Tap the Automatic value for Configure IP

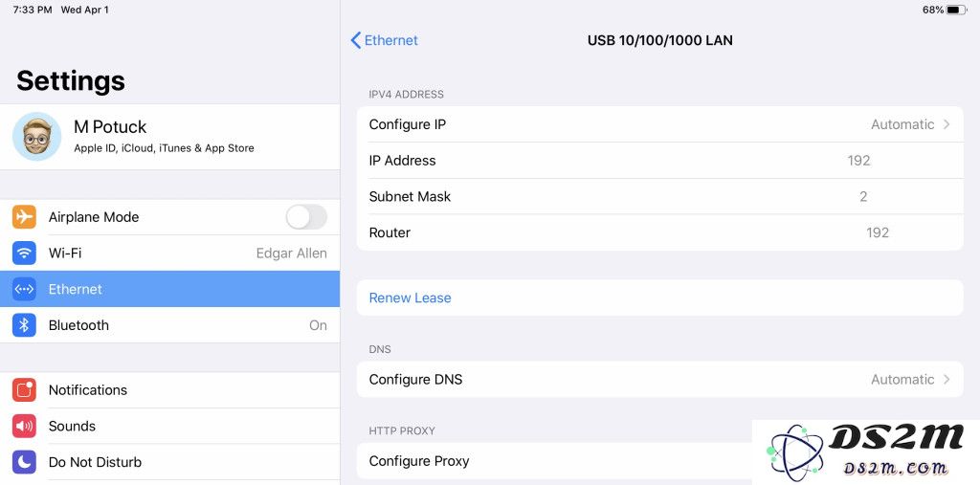(x=902, y=124)
